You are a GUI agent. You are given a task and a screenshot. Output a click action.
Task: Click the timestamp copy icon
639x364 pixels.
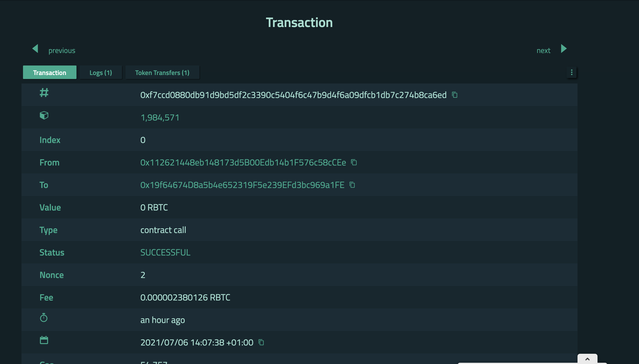tap(261, 342)
